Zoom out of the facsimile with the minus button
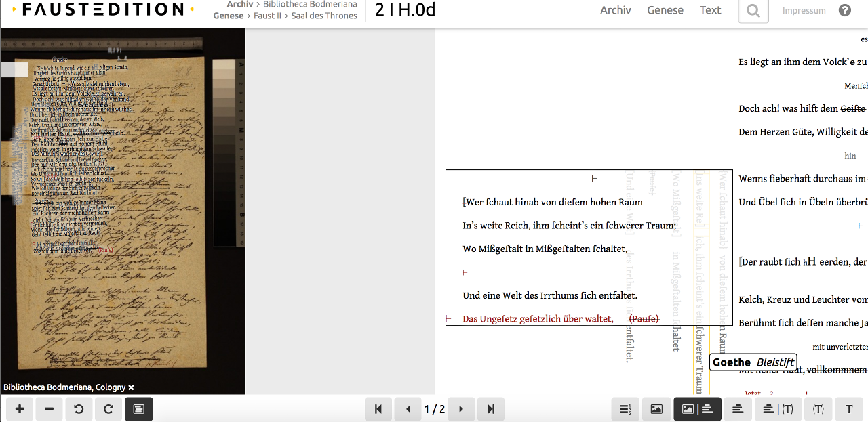The image size is (868, 422). [x=50, y=409]
